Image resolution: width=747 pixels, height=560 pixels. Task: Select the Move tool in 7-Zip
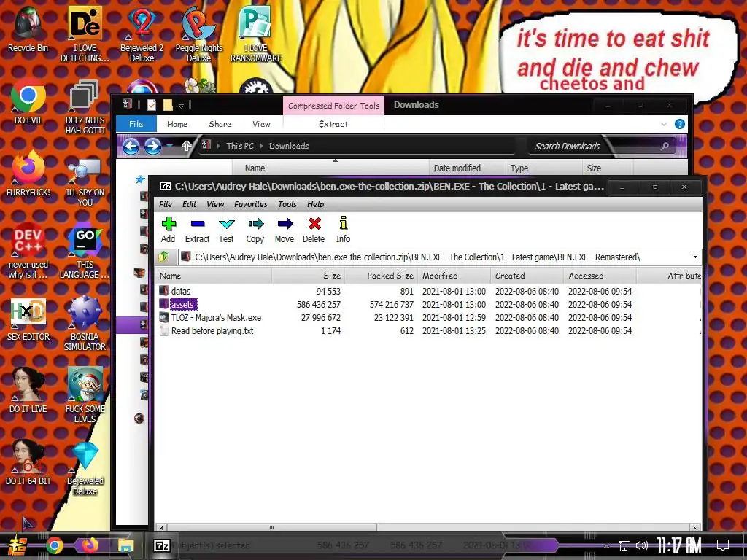coord(285,230)
